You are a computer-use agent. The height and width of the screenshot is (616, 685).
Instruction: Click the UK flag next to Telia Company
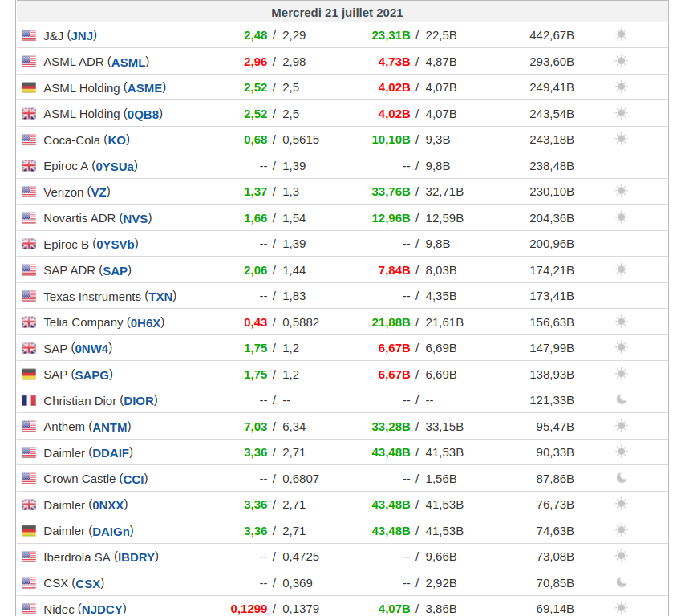29,322
